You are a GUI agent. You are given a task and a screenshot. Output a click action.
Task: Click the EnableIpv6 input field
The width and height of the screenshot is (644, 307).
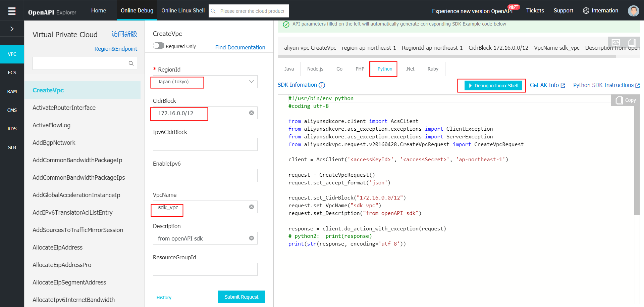(x=205, y=175)
